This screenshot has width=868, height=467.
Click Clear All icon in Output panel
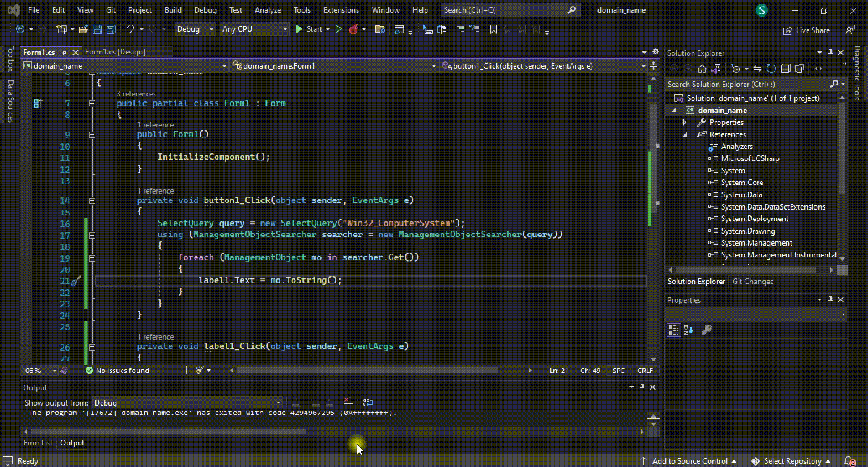click(348, 403)
